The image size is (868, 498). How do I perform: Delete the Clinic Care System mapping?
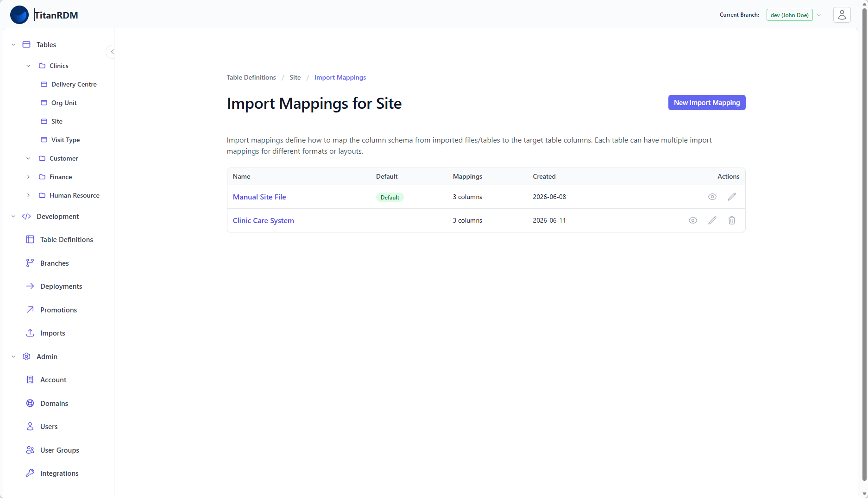(731, 220)
